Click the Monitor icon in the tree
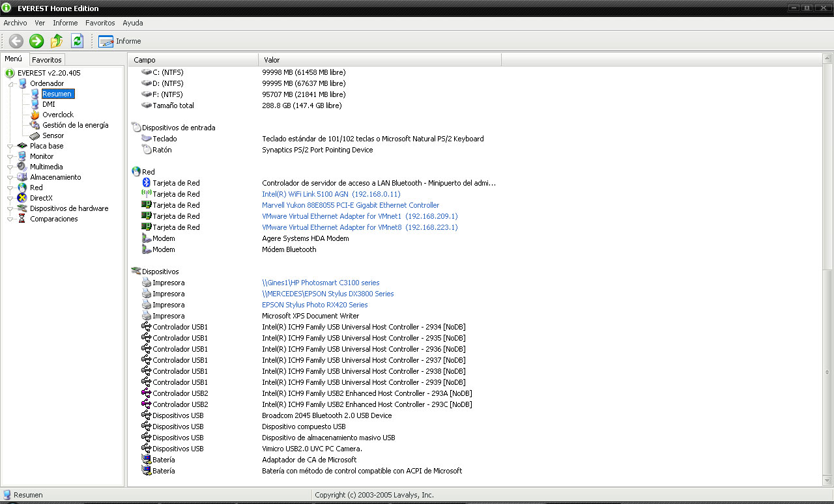 point(22,156)
